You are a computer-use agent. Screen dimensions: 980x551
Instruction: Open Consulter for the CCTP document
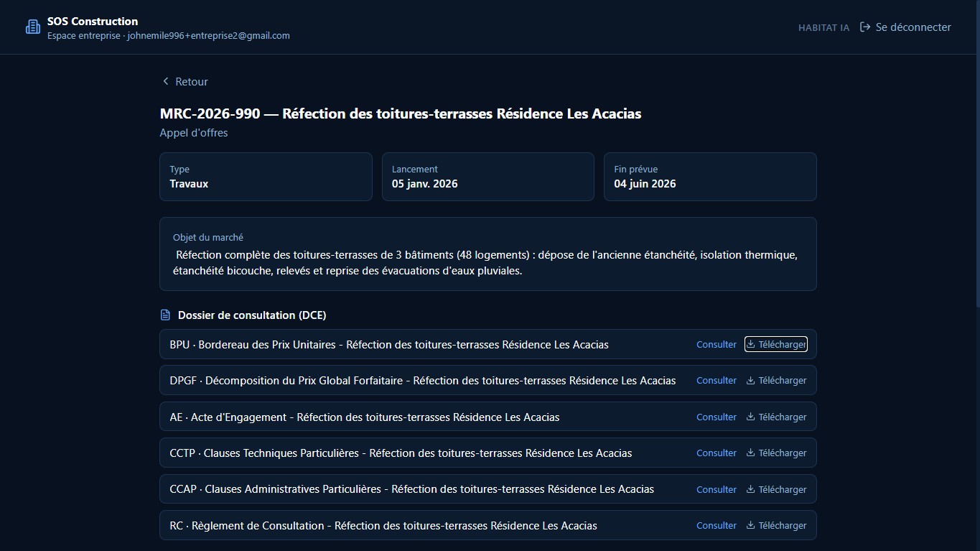pyautogui.click(x=717, y=453)
